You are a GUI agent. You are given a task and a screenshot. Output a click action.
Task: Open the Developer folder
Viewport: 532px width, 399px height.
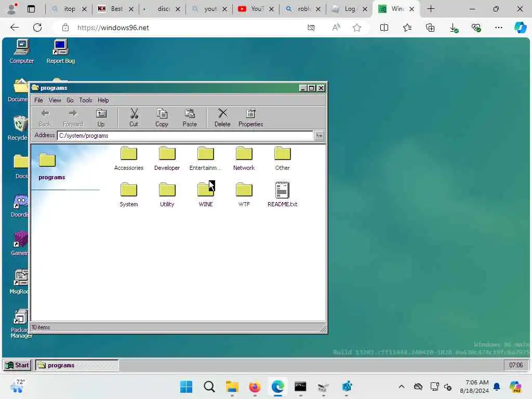click(x=167, y=158)
